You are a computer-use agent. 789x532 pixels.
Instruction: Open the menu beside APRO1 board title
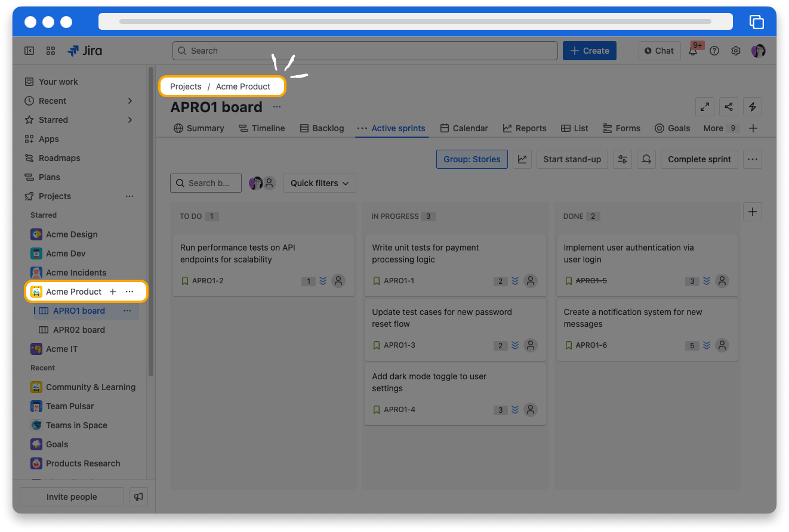point(277,107)
